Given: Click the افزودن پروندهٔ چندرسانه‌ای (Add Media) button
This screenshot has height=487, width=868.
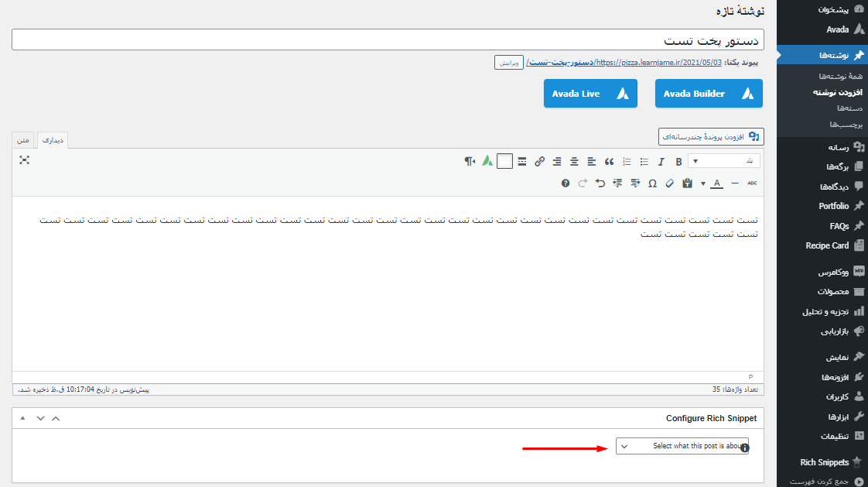Looking at the screenshot, I should pos(711,136).
